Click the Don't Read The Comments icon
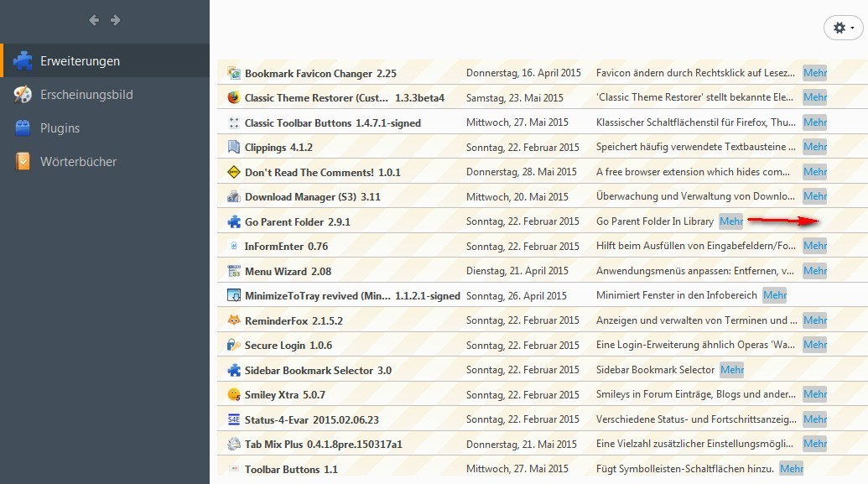868x484 pixels. point(234,172)
